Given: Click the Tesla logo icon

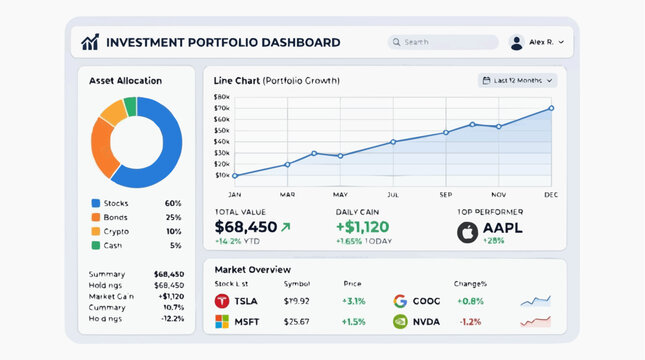Looking at the screenshot, I should click(222, 301).
